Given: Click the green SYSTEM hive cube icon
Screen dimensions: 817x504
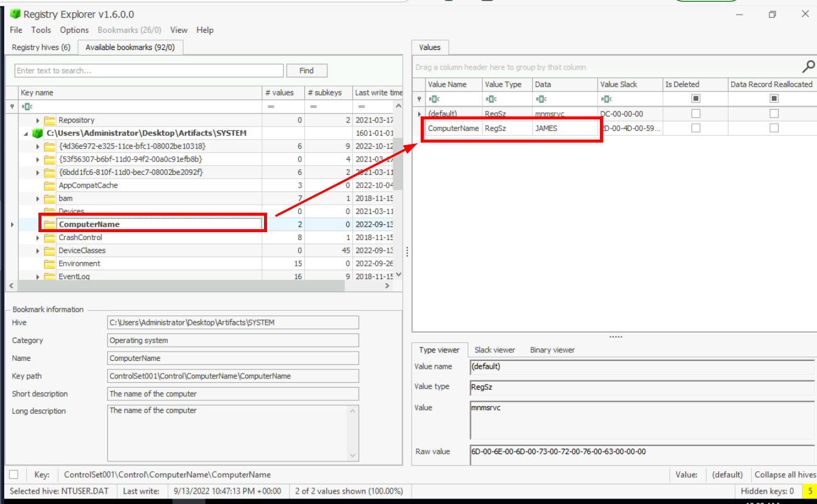Looking at the screenshot, I should coord(38,133).
